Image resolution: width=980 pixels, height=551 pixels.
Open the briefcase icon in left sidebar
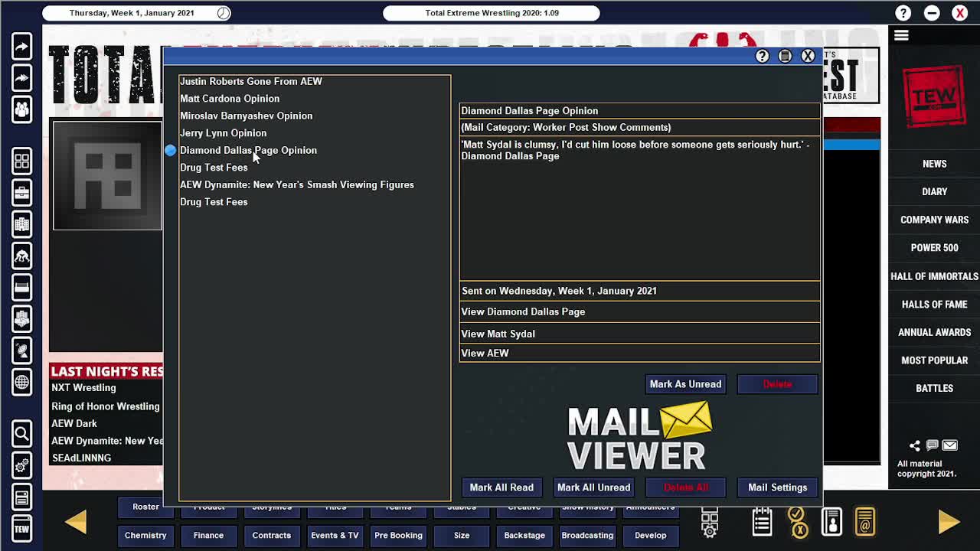(x=21, y=193)
